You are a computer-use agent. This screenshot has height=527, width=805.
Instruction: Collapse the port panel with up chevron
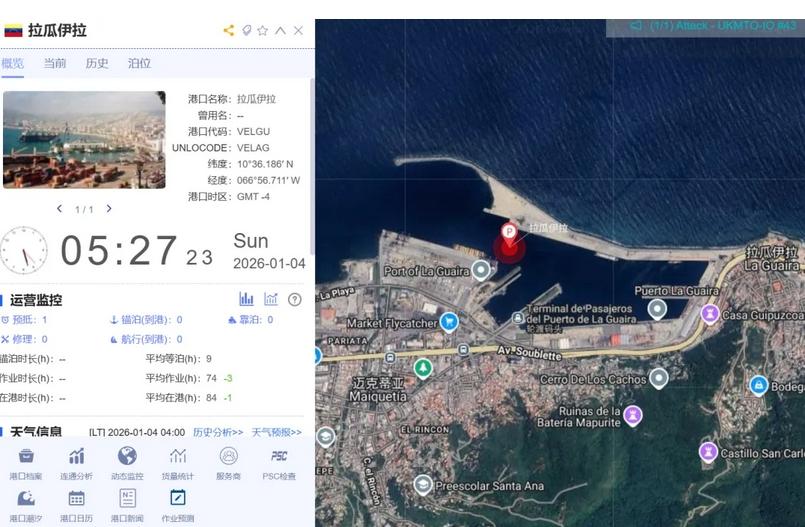click(x=281, y=31)
